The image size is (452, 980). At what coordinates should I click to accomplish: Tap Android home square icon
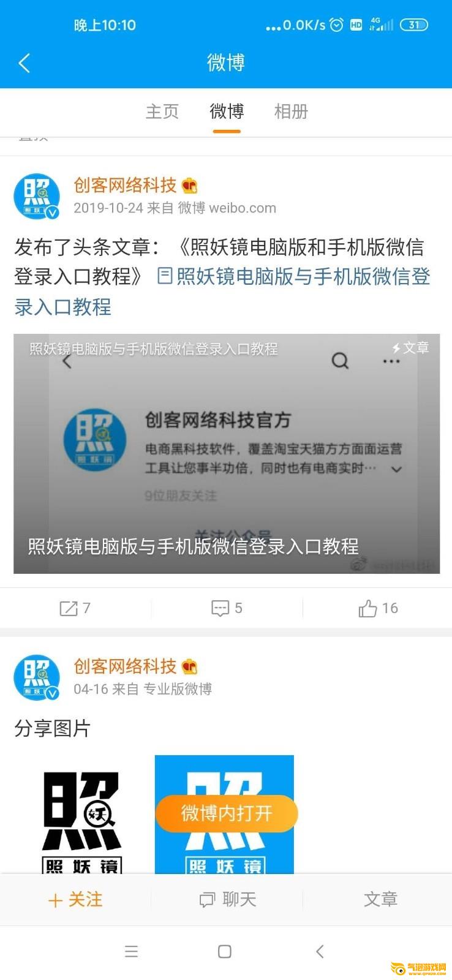(x=225, y=951)
